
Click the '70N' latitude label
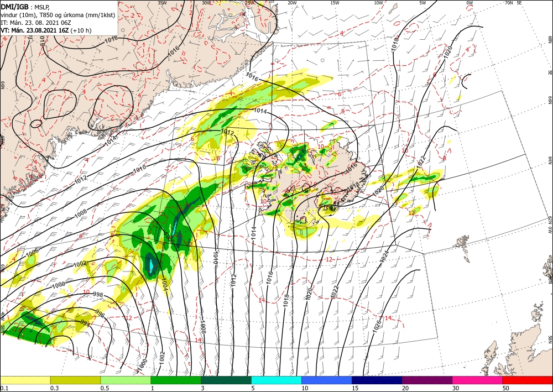(509, 3)
